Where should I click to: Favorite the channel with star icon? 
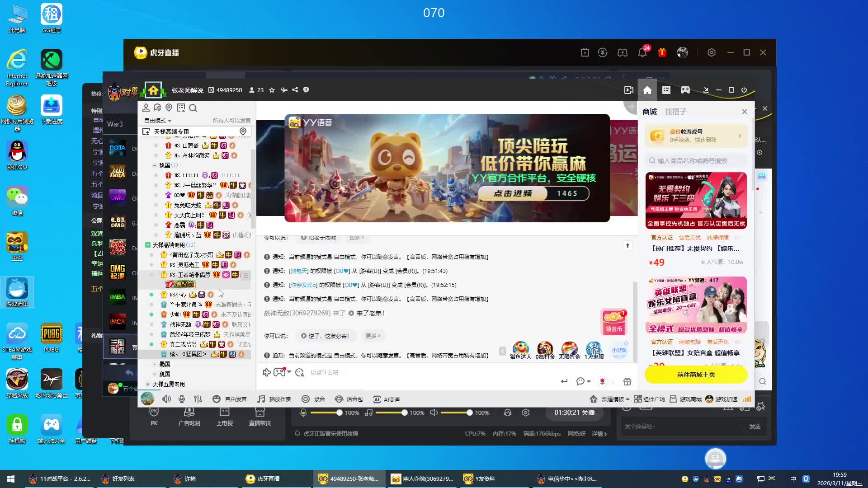pyautogui.click(x=272, y=90)
